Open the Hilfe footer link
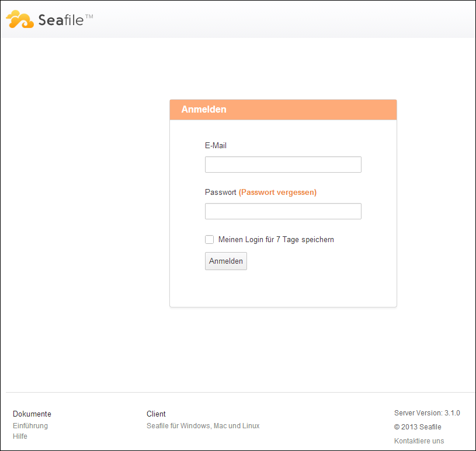This screenshot has height=451, width=476. pyautogui.click(x=20, y=436)
